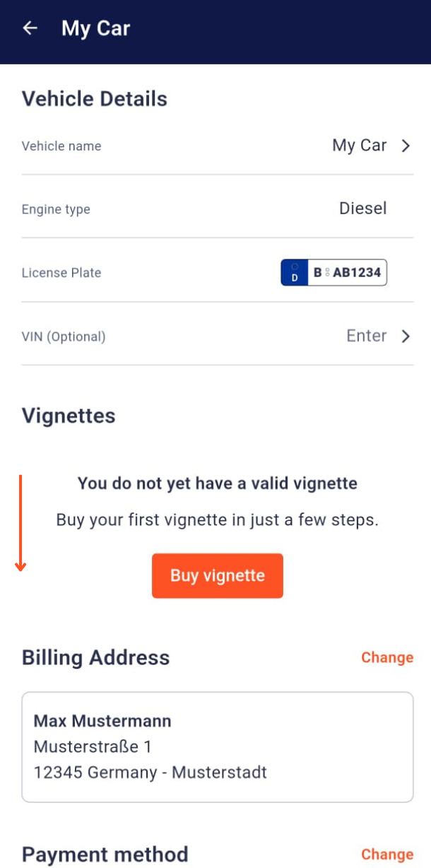The height and width of the screenshot is (868, 431).
Task: Click the chevron next to vehicle name
Action: tap(406, 146)
